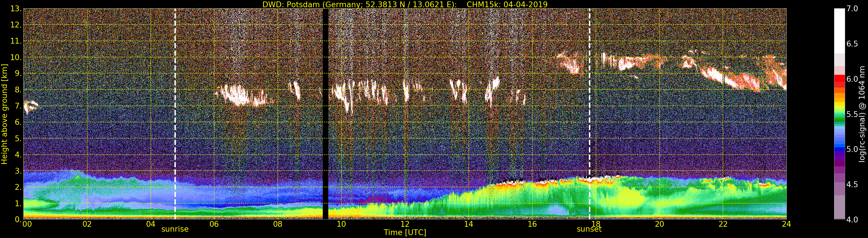
Task: Click the time tick label '06'
Action: [214, 224]
